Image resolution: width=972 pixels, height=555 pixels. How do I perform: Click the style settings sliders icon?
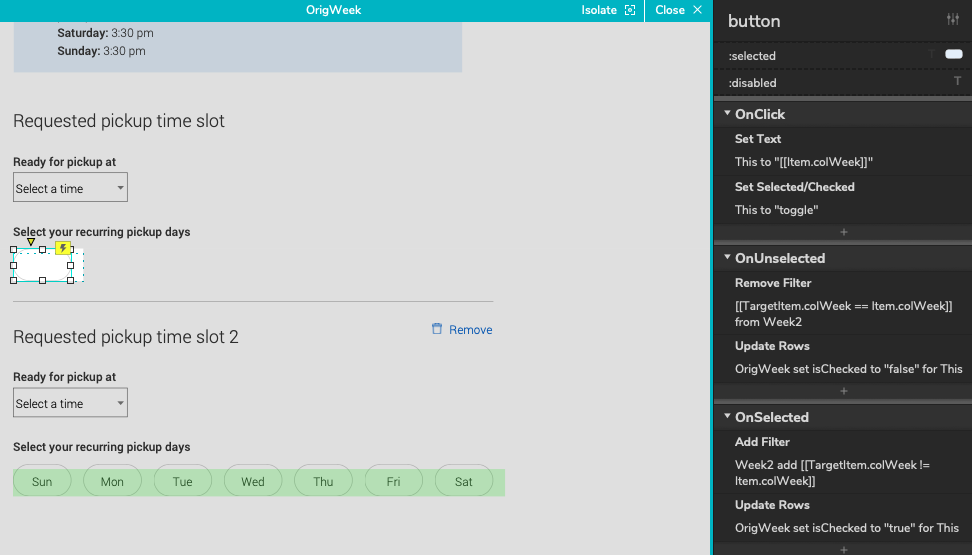point(952,20)
